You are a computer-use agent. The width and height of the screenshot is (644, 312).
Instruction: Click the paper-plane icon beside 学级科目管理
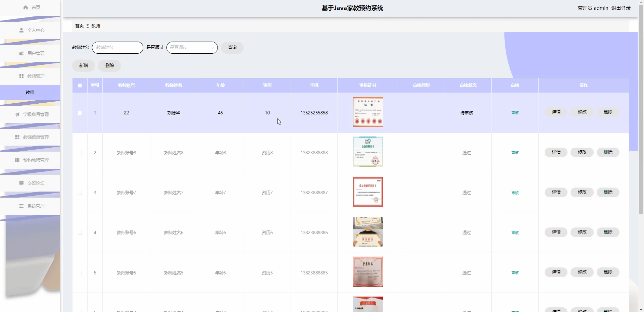tap(17, 114)
